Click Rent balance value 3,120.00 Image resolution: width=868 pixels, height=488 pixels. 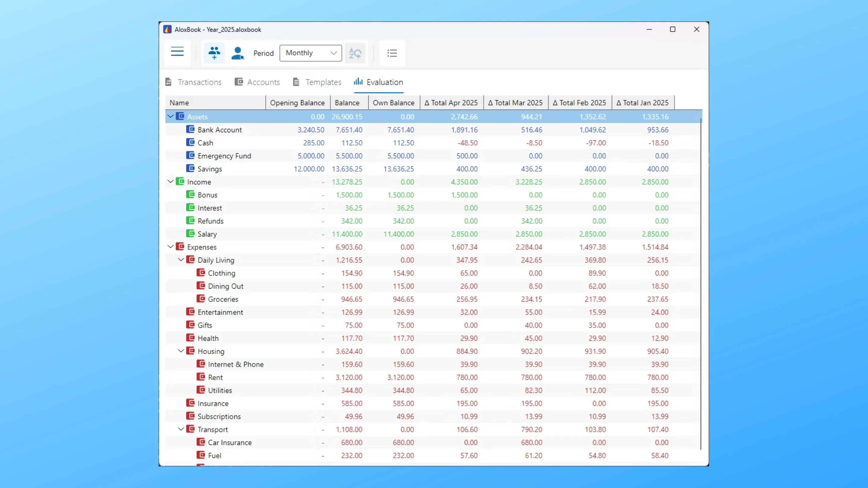(x=349, y=377)
